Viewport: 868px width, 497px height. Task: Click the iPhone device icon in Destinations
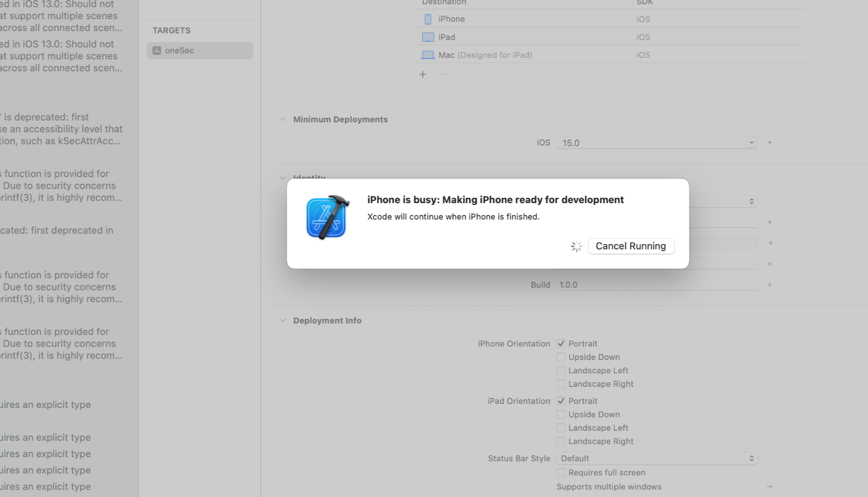pyautogui.click(x=428, y=19)
